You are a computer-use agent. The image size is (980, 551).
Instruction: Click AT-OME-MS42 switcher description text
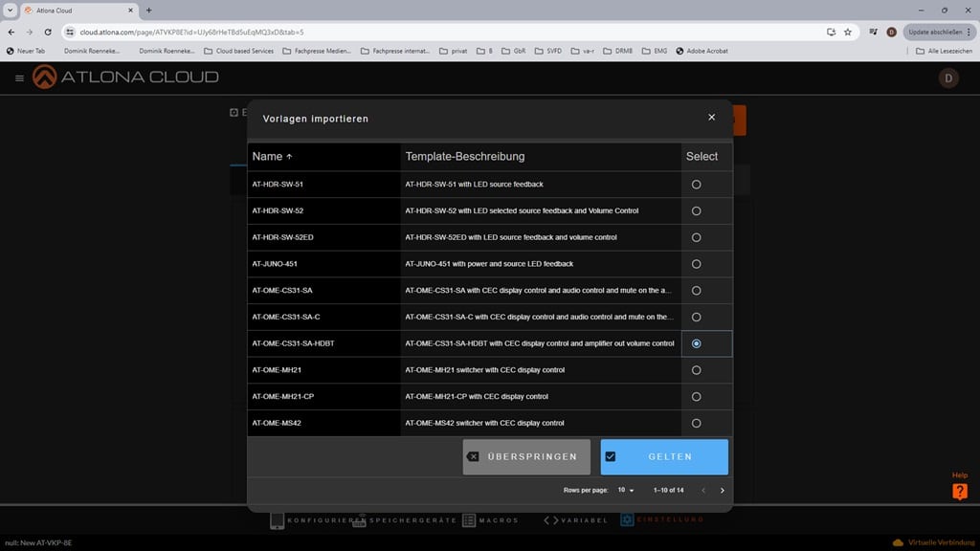pos(484,424)
